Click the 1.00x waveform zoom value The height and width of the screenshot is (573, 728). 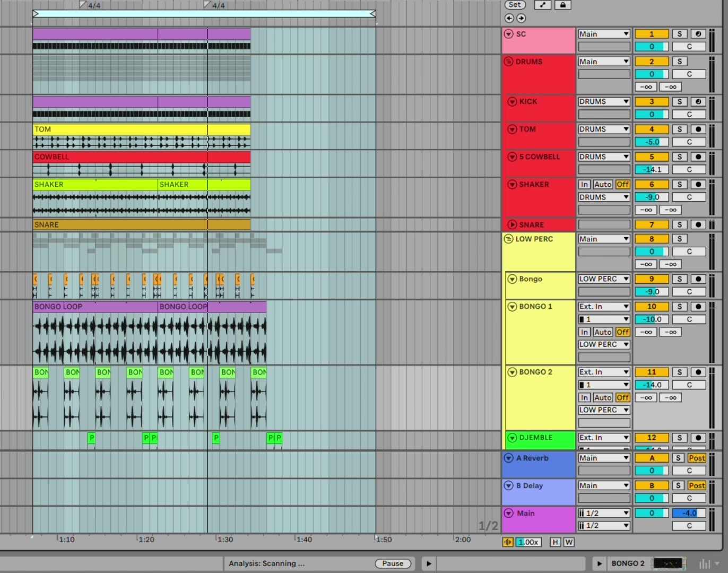tap(528, 542)
